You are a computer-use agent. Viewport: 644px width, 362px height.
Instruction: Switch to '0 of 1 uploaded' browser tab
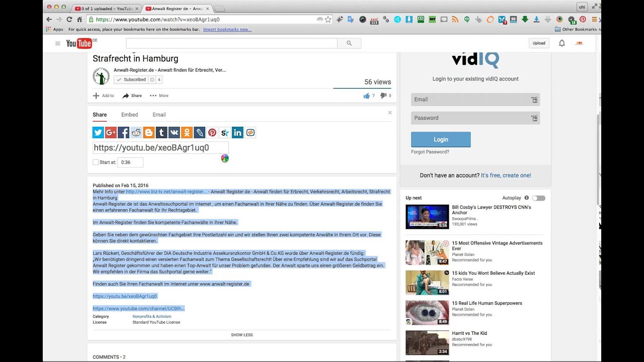pos(106,9)
